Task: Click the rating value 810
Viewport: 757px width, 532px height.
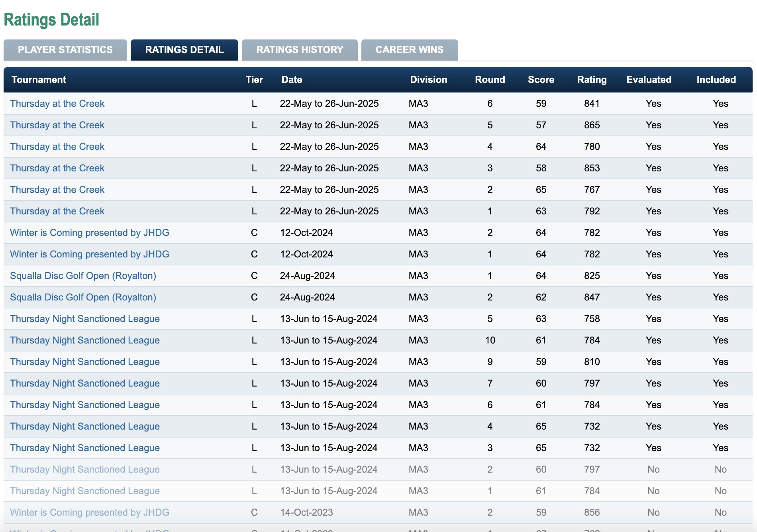Action: [592, 362]
